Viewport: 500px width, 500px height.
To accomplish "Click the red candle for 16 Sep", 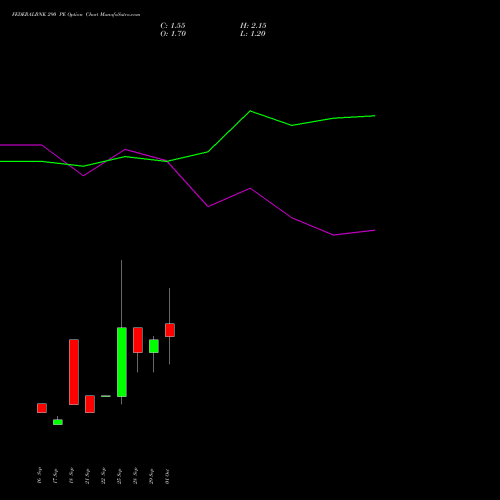I will click(42, 408).
